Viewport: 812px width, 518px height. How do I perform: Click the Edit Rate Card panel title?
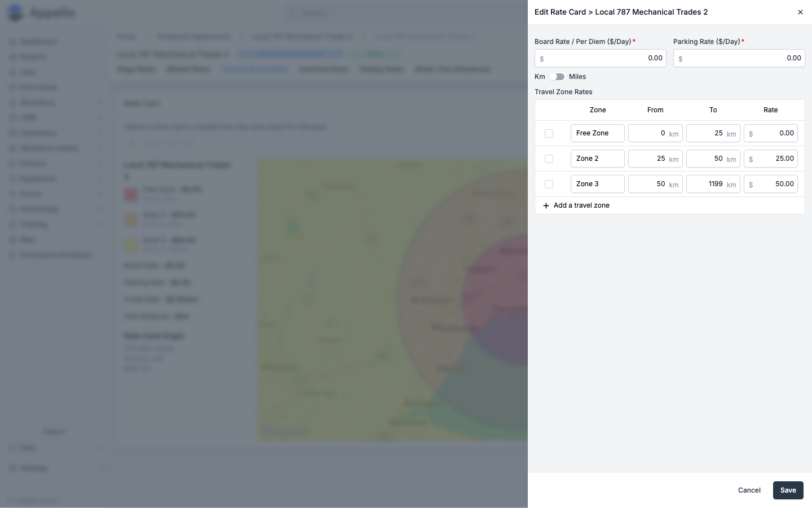pyautogui.click(x=621, y=12)
